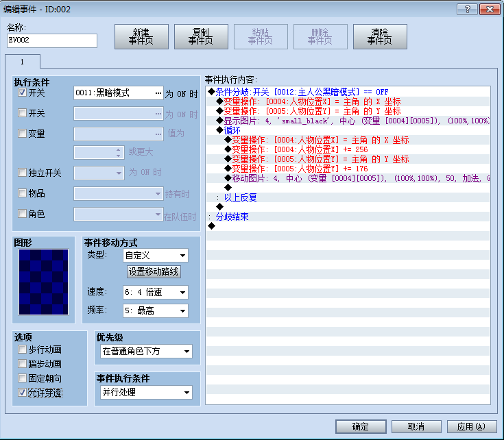
Task: Check the 步行动画 option
Action: click(22, 349)
